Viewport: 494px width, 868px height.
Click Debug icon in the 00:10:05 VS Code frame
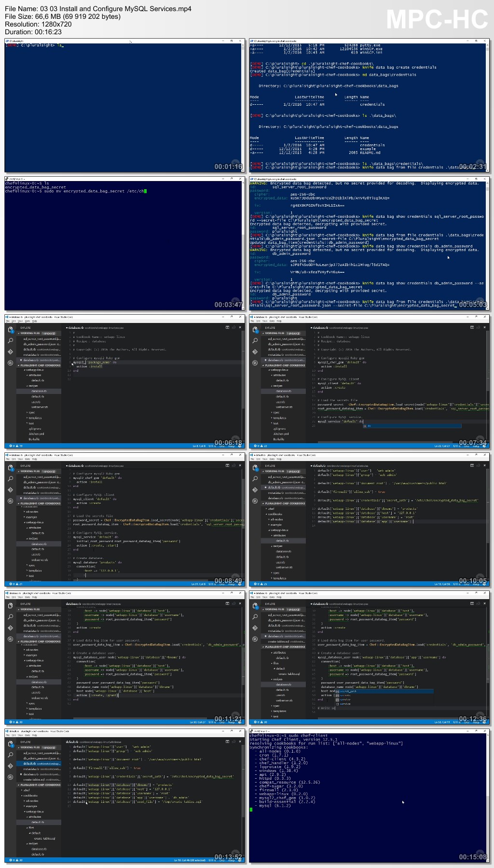[x=255, y=501]
